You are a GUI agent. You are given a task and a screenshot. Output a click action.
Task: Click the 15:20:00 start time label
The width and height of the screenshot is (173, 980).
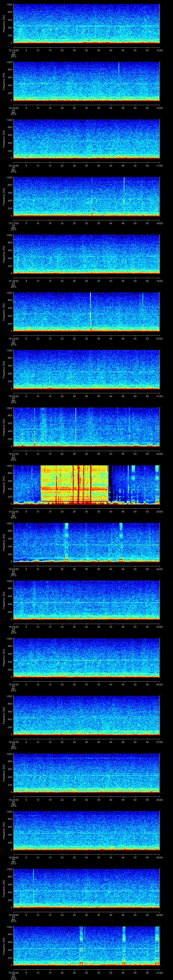tap(13, 396)
